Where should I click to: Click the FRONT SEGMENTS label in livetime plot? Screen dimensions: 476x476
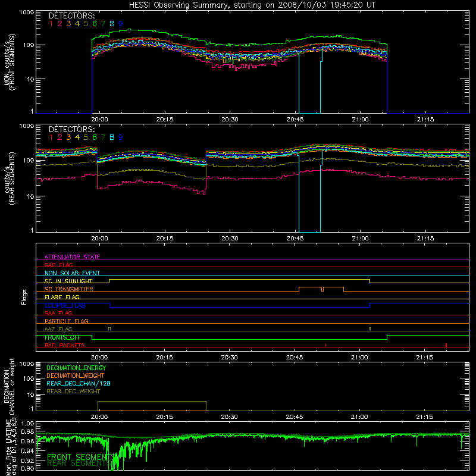80,457
